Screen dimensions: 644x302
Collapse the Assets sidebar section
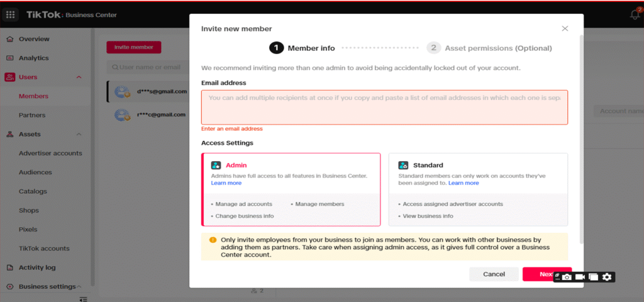coord(79,135)
